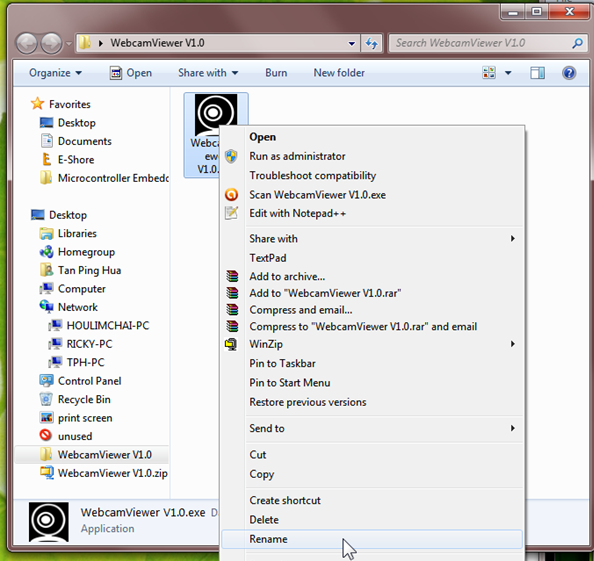Expand the WinZip context submenu
Viewport: 594px width, 561px height.
pos(513,344)
